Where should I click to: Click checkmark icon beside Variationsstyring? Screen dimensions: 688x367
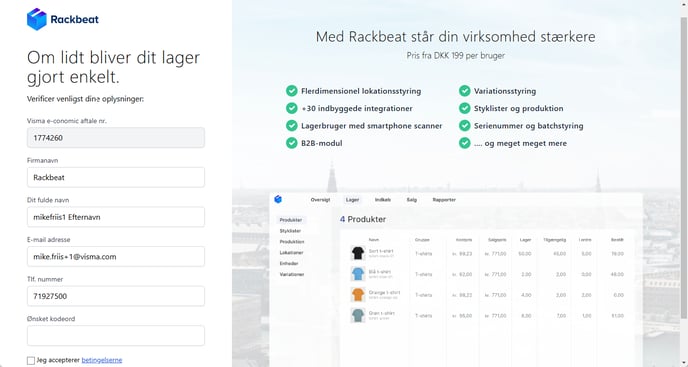coord(465,91)
